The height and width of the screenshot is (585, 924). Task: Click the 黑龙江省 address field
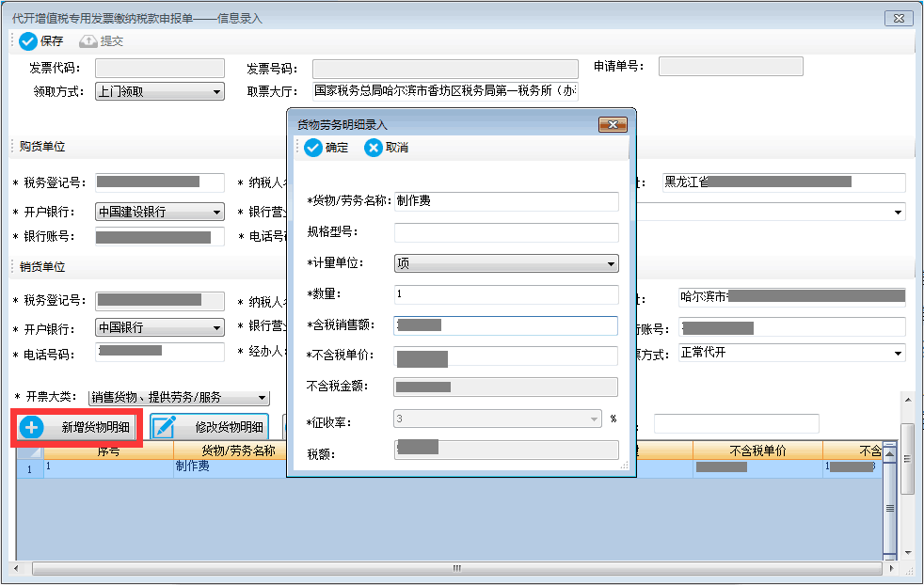coord(783,182)
